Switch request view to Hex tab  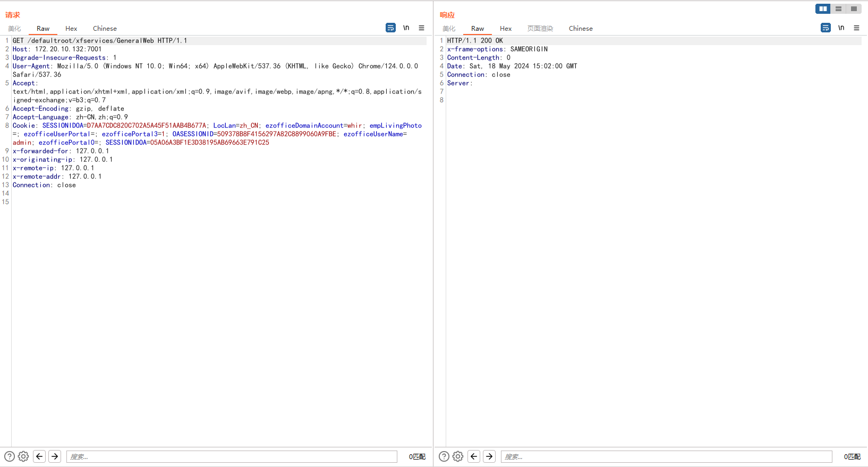[71, 29]
